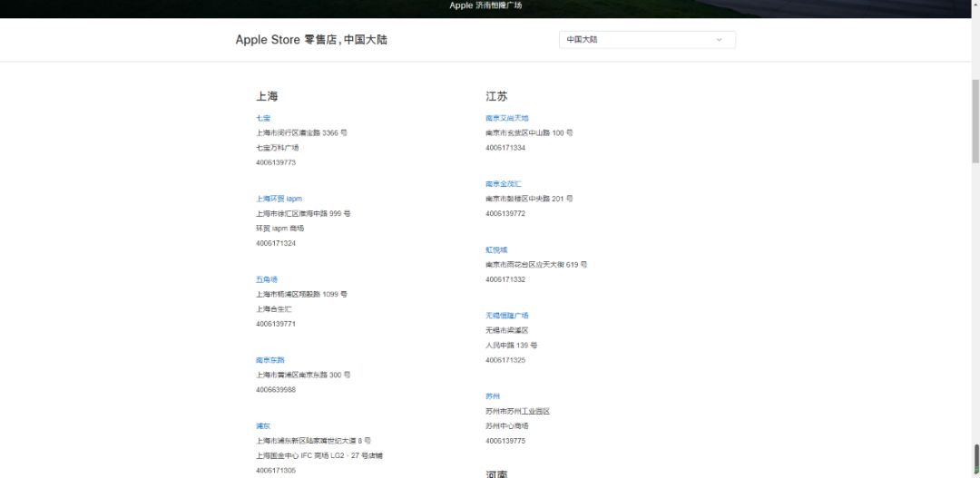Viewport: 980px width, 478px height.
Task: Select phone number 4006171325
Action: 505,360
